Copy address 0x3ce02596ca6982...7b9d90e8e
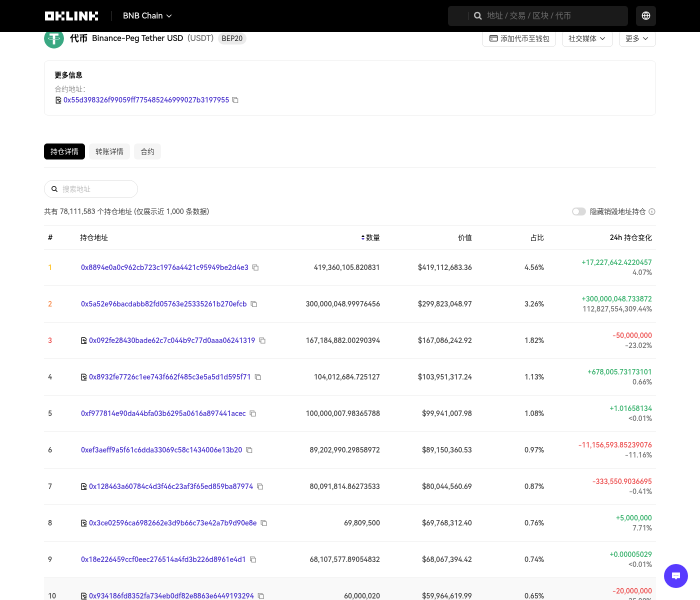 tap(264, 523)
